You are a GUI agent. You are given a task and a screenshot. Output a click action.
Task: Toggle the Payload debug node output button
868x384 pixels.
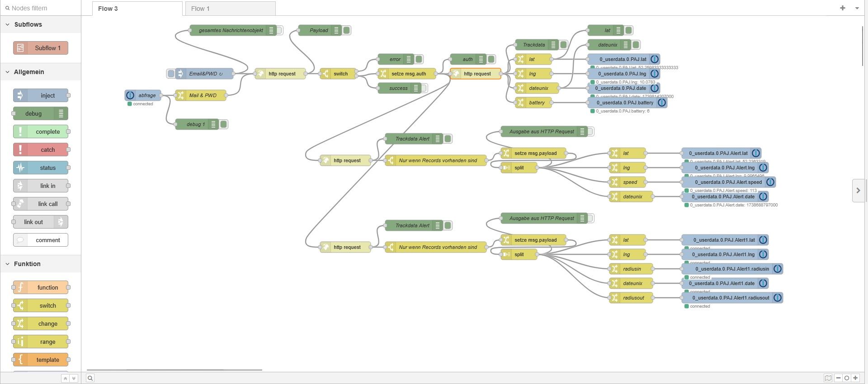click(347, 30)
